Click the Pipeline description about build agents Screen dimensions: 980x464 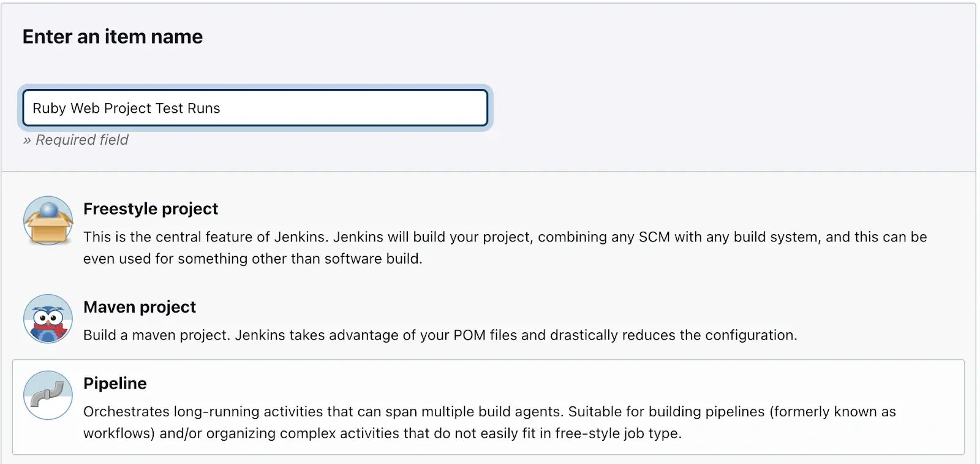tap(429, 412)
